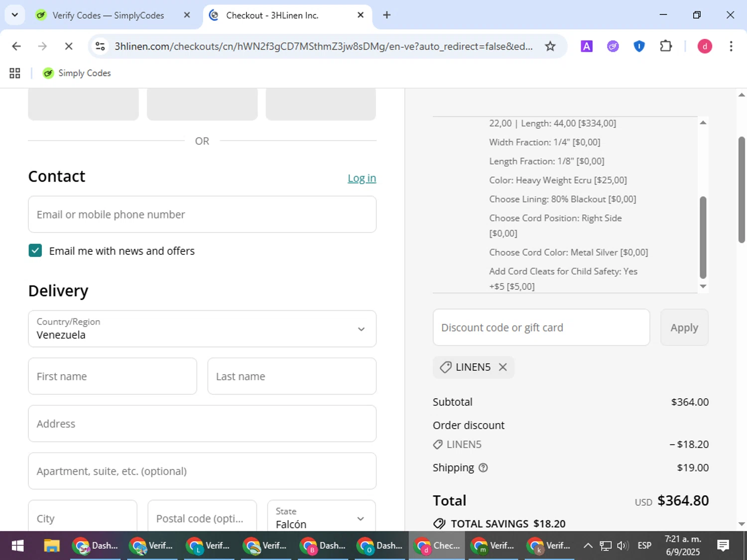Screen dimensions: 747x560
Task: Click the Log in link
Action: [362, 178]
